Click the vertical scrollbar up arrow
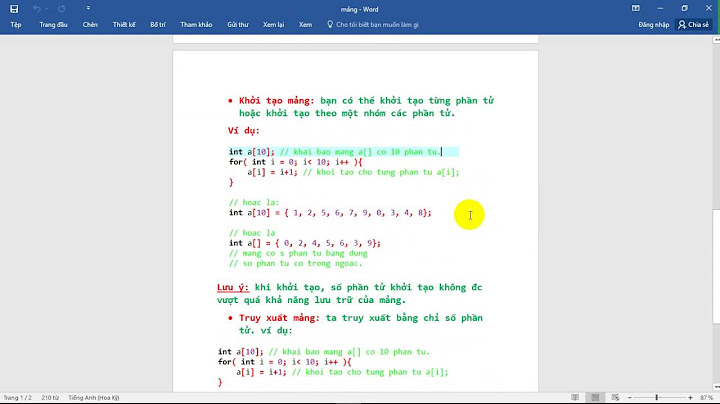 point(716,40)
